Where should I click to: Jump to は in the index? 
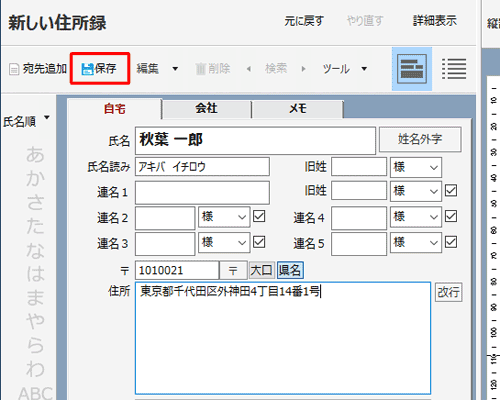tap(35, 274)
